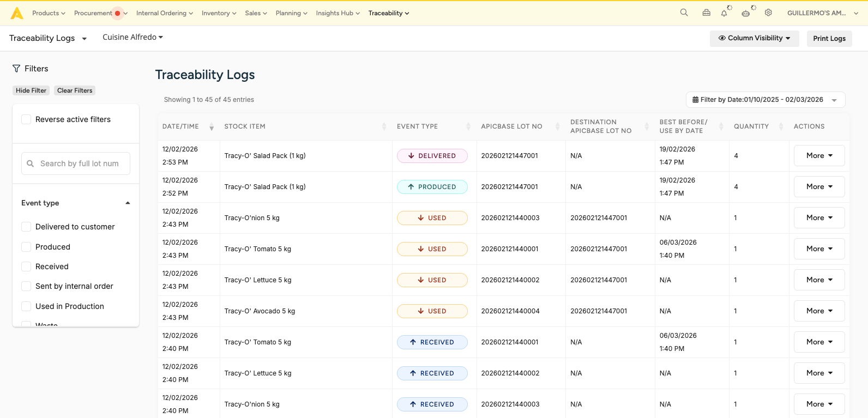The width and height of the screenshot is (868, 418).
Task: Open settings gear icon
Action: click(768, 13)
